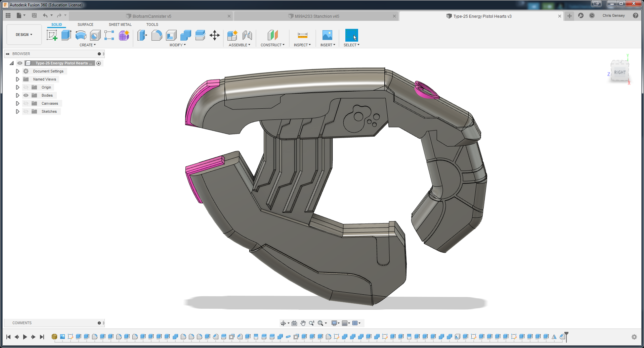Open the INSPECT dropdown menu
Viewport: 644px width, 348px height.
click(x=302, y=45)
